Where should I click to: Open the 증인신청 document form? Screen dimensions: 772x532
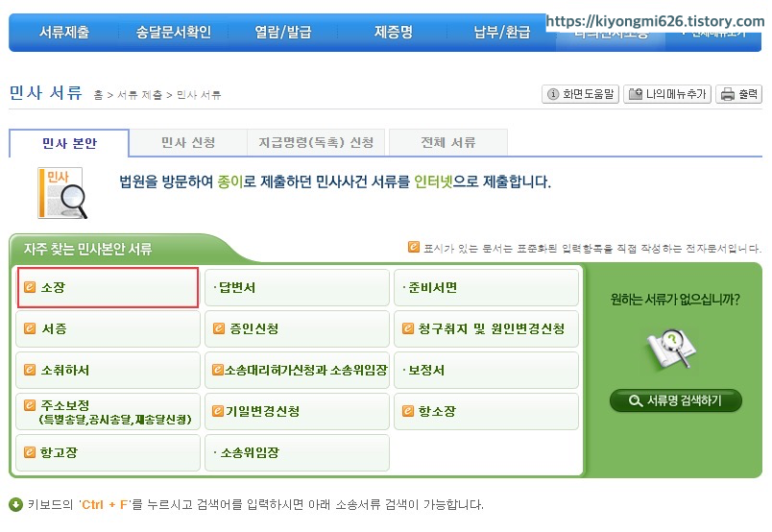297,328
